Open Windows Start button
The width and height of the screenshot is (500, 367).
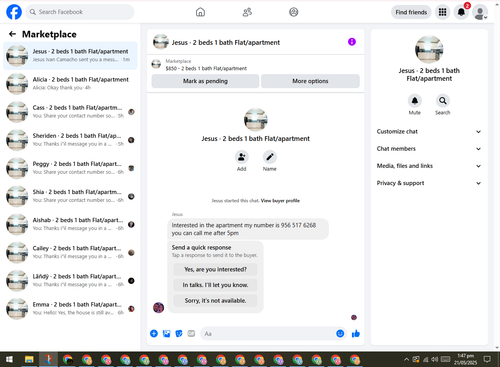(9, 359)
